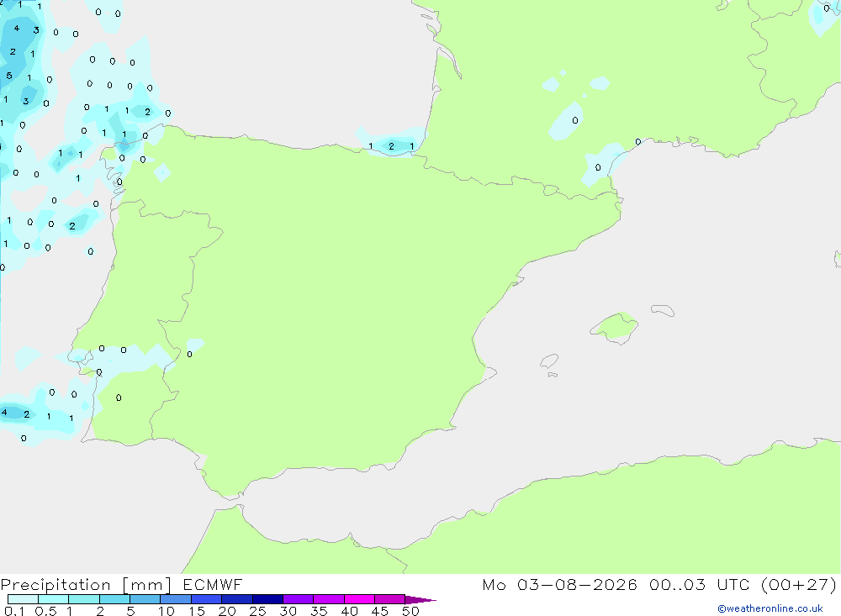Click the (00+27) forecast hour label

tap(799, 585)
